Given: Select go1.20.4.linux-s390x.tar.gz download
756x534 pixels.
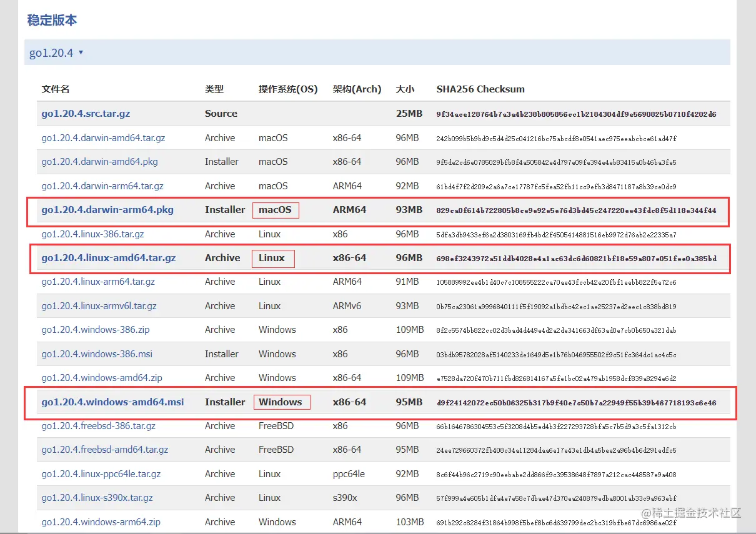Looking at the screenshot, I should pyautogui.click(x=97, y=498).
